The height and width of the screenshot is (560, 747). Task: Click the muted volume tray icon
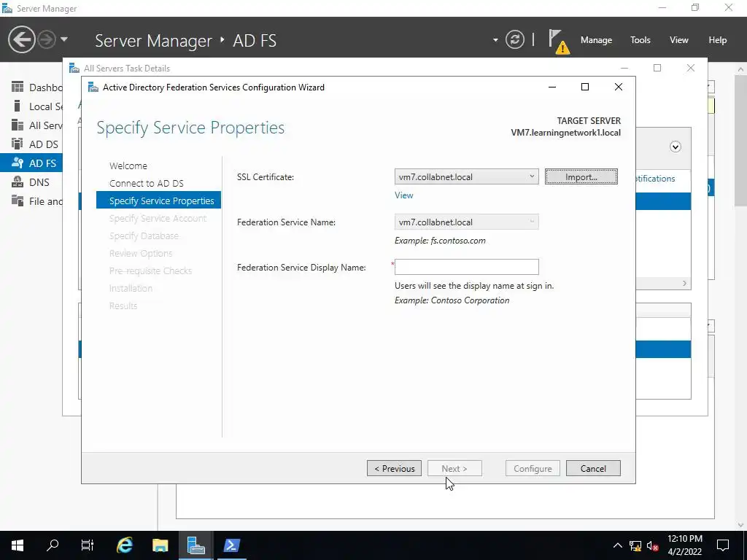pos(653,545)
